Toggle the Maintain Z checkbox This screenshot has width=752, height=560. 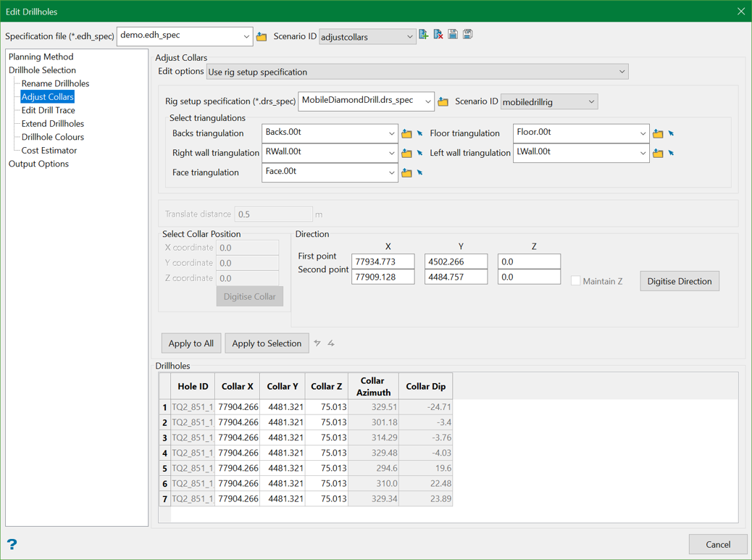point(575,281)
